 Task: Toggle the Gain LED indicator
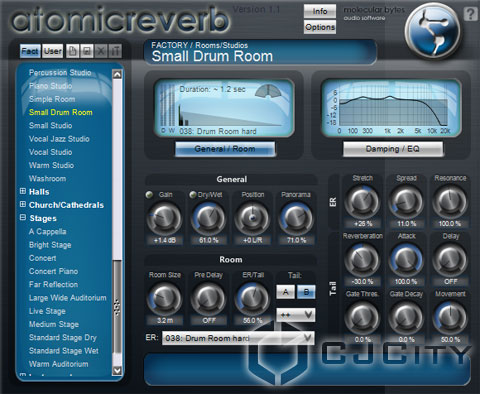point(150,195)
